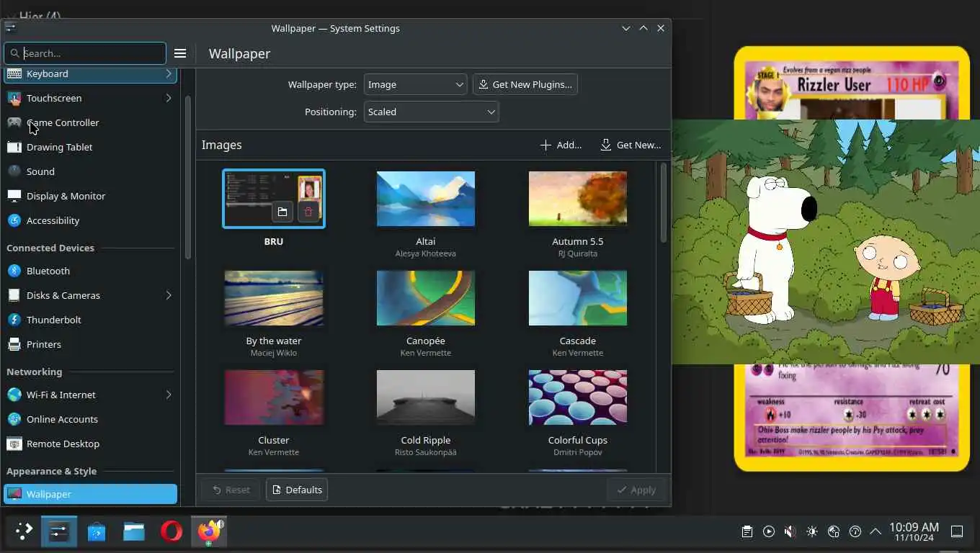Expand Touchscreen submenu arrow

pyautogui.click(x=169, y=98)
